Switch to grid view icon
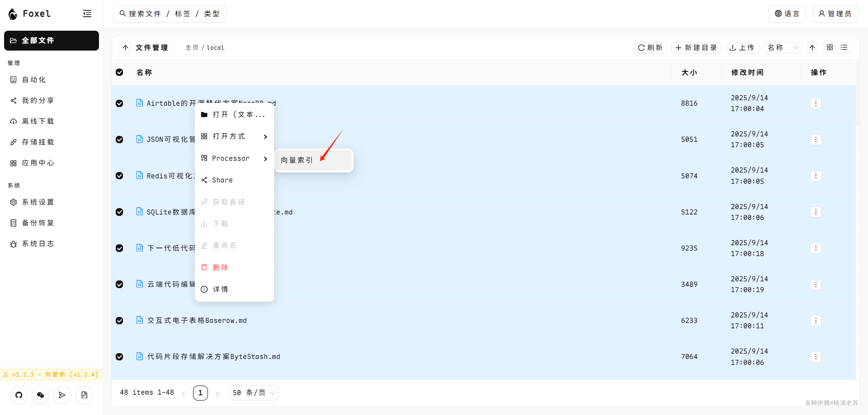This screenshot has width=868, height=415. 830,47
